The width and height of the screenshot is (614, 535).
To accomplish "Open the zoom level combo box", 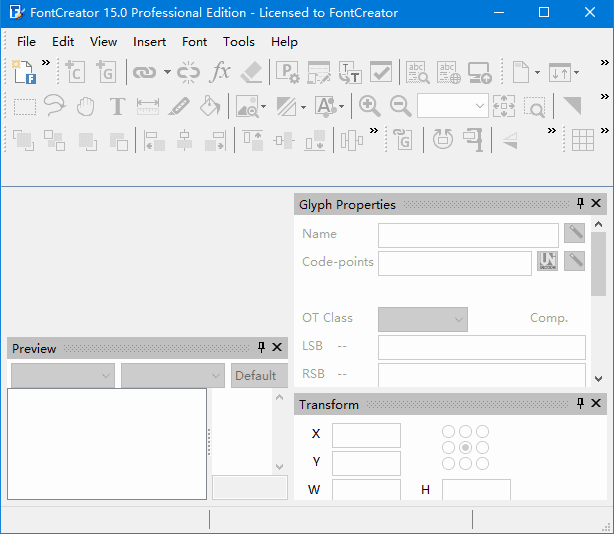I will [x=453, y=106].
